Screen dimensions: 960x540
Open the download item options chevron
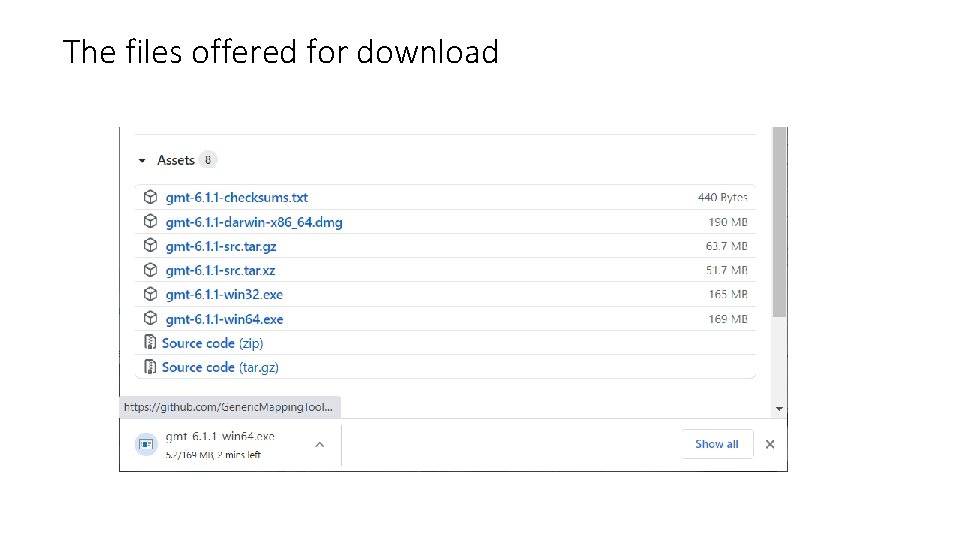click(x=319, y=444)
